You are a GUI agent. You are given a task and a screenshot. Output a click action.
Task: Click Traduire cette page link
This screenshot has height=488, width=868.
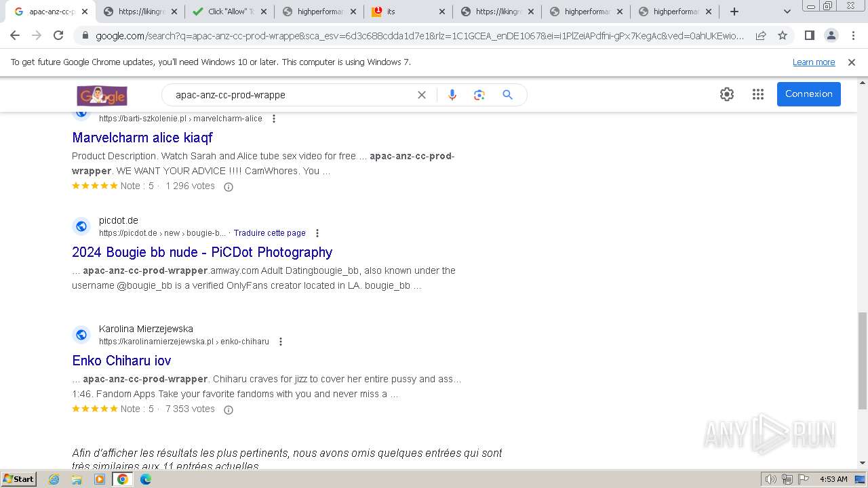270,233
